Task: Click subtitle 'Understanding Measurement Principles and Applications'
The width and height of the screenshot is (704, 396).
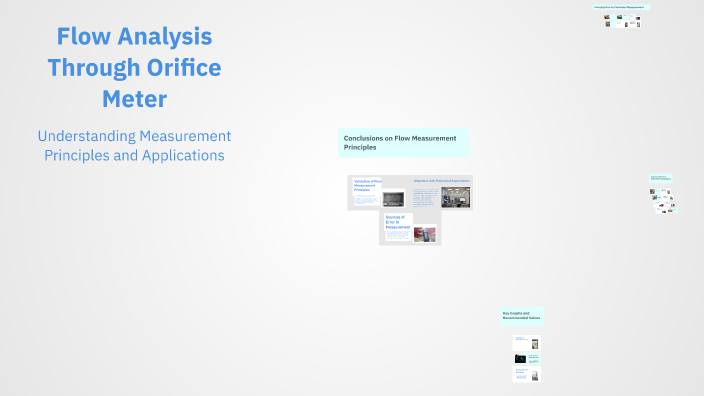Action: coord(134,145)
